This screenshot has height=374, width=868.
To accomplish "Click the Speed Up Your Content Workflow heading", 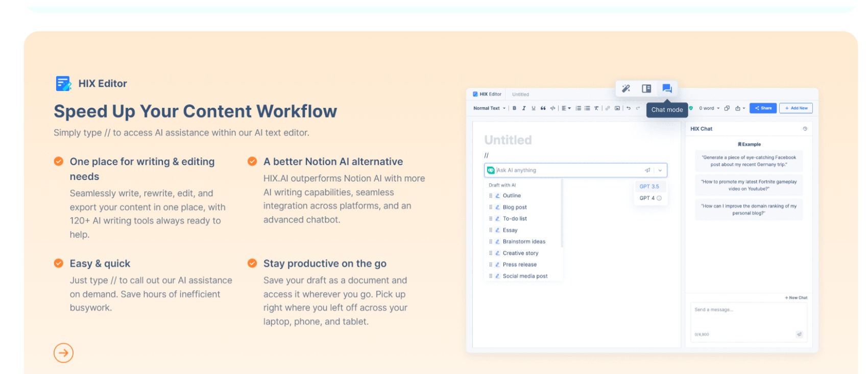I will pos(195,111).
